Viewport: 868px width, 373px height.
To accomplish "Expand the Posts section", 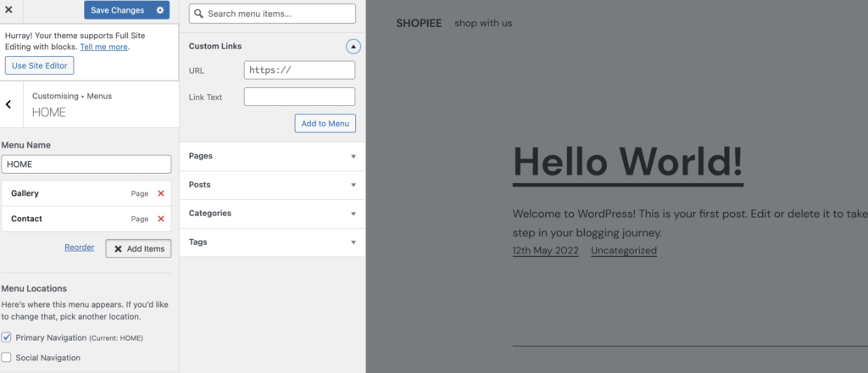I will [x=353, y=185].
